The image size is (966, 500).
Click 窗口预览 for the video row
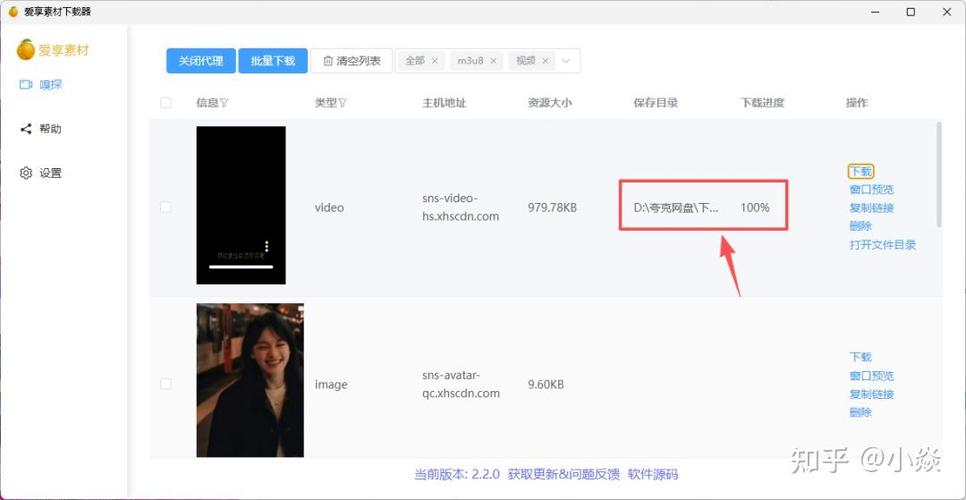click(871, 190)
